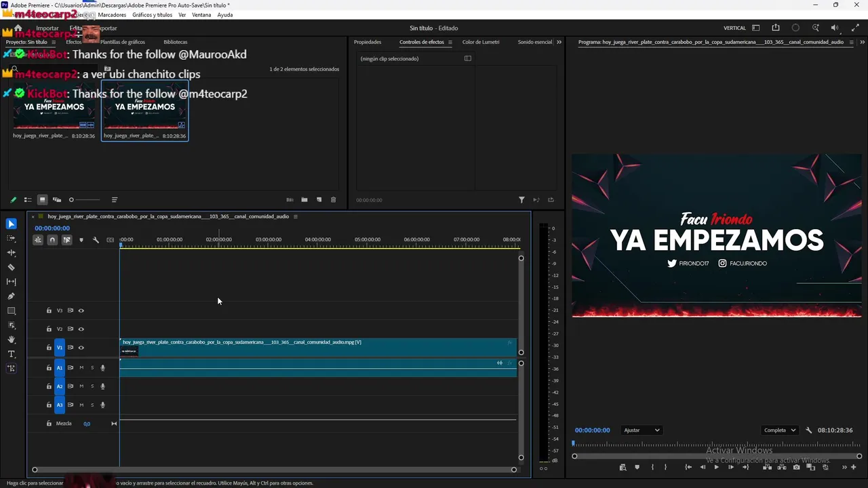Viewport: 868px width, 488px height.
Task: Select the Razor tool
Action: click(11, 267)
